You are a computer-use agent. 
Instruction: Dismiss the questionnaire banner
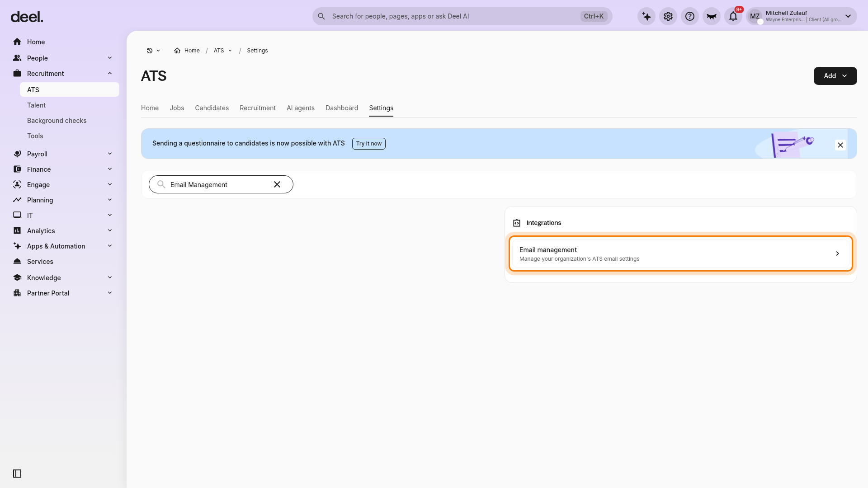840,145
